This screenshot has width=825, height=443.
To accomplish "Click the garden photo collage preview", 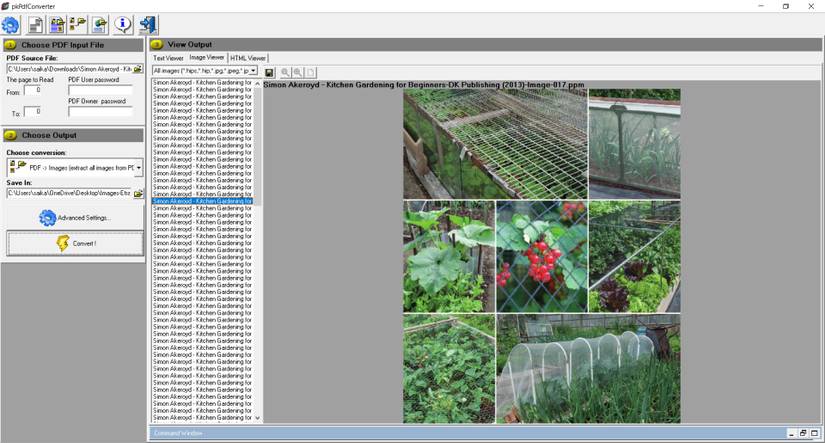I will (541, 256).
